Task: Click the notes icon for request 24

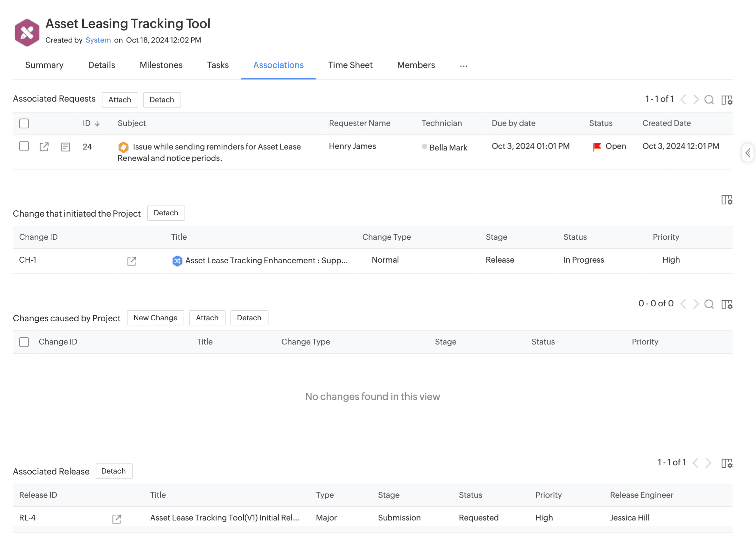Action: click(66, 147)
